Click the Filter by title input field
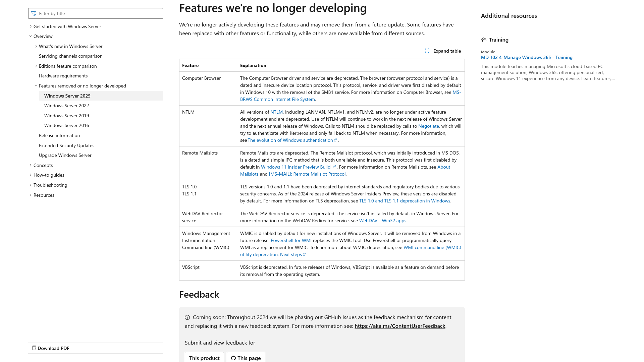Screen dimensions: 644x362 click(x=95, y=13)
